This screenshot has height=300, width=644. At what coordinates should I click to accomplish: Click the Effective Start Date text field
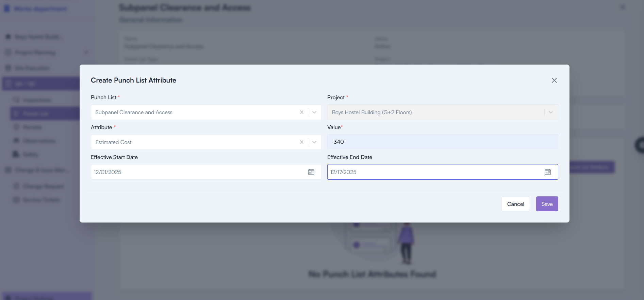click(x=197, y=172)
